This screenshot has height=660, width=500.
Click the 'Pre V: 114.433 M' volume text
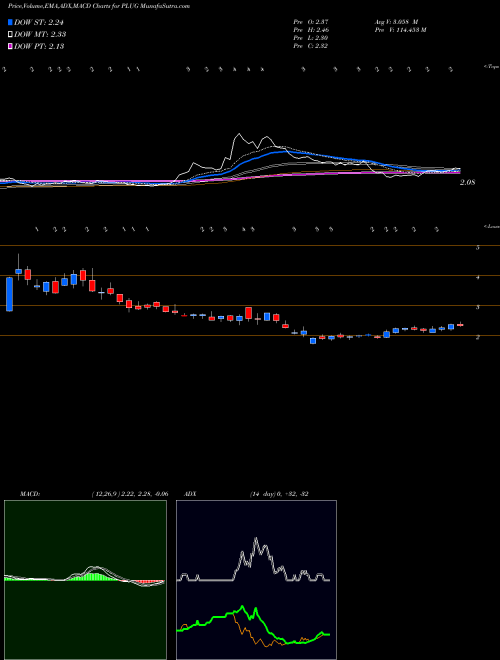(x=400, y=30)
